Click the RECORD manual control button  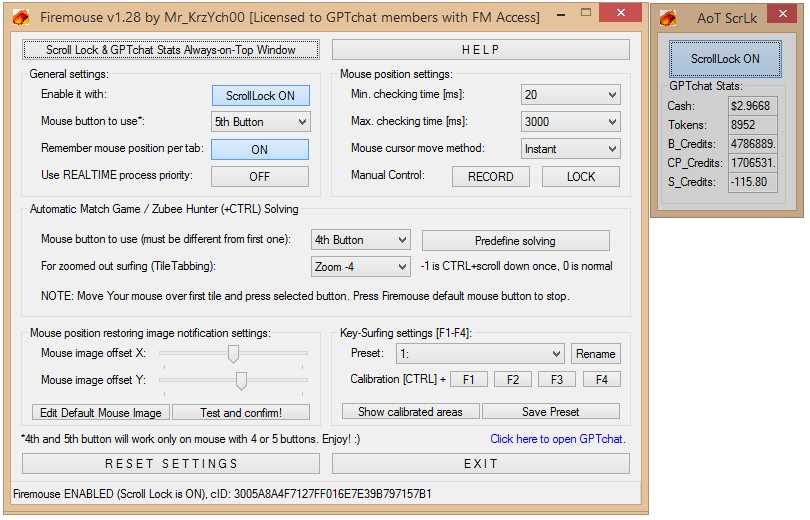[491, 177]
